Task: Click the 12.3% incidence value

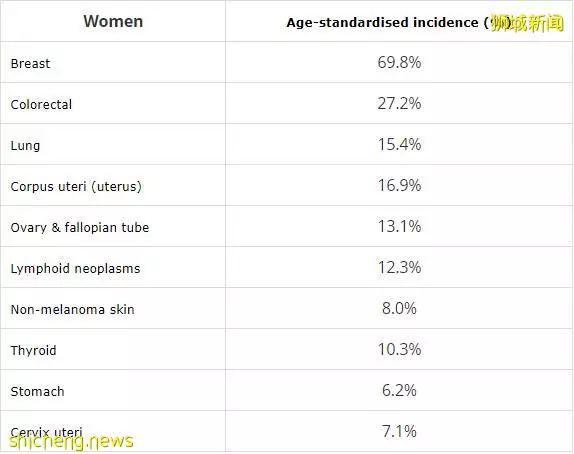Action: click(x=399, y=267)
